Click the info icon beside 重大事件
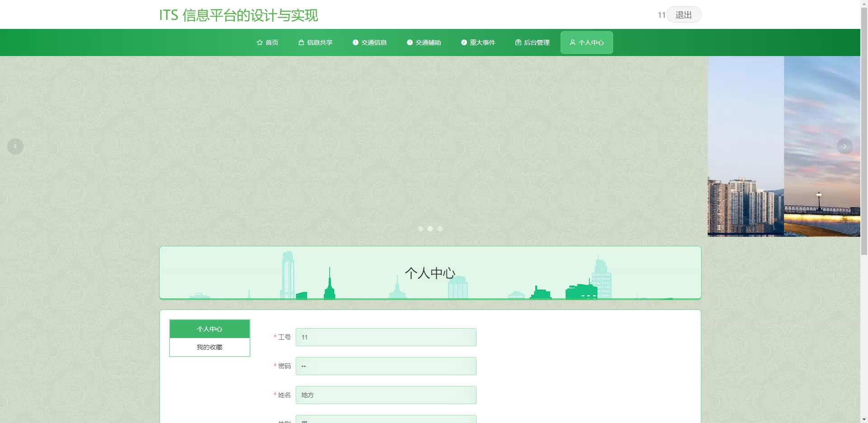Screen dimensions: 868x423 464,42
